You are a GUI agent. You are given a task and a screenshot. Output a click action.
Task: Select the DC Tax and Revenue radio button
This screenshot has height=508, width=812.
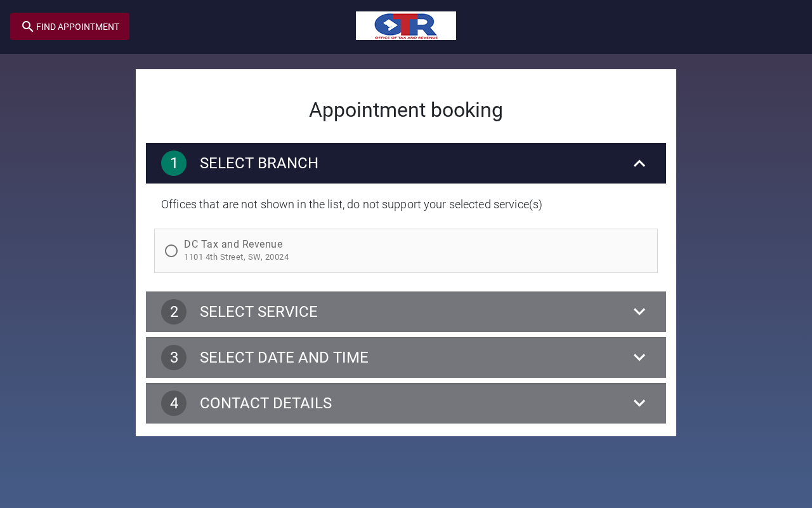(x=171, y=251)
